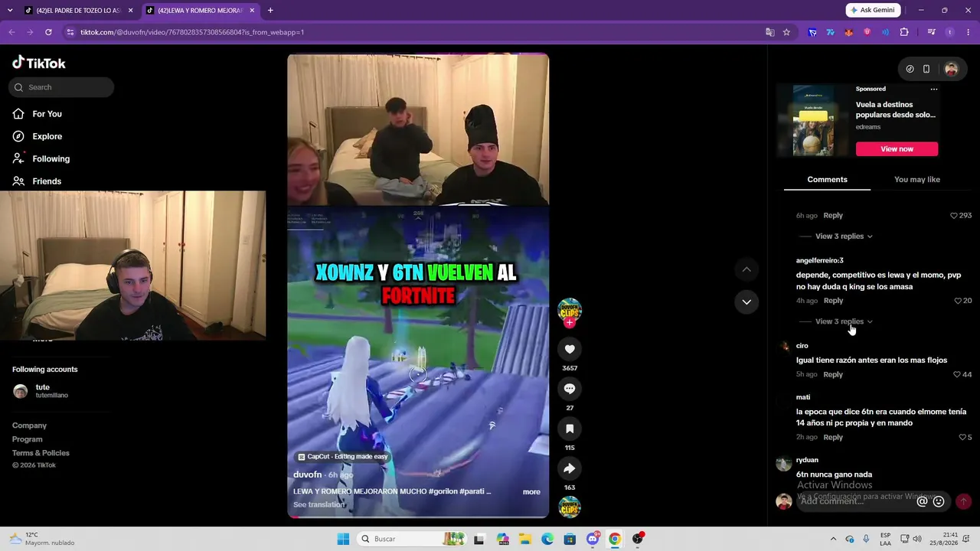Open a new browser tab
This screenshot has height=551, width=980.
(270, 11)
